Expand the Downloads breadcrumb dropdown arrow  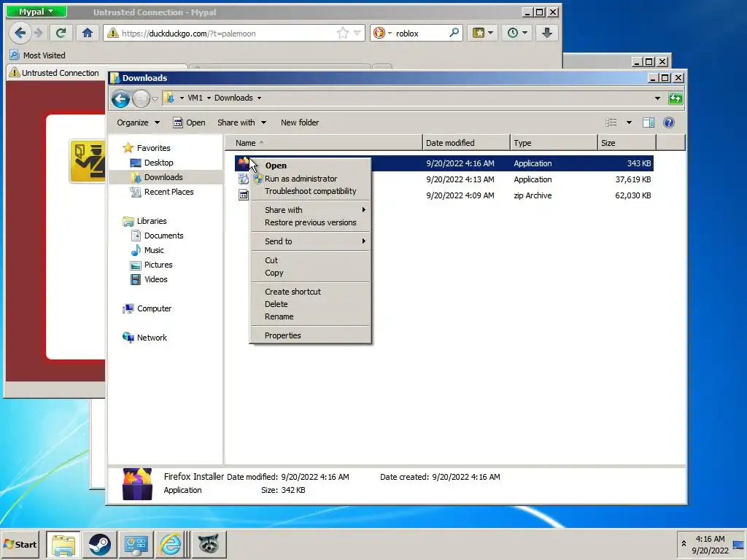[259, 98]
